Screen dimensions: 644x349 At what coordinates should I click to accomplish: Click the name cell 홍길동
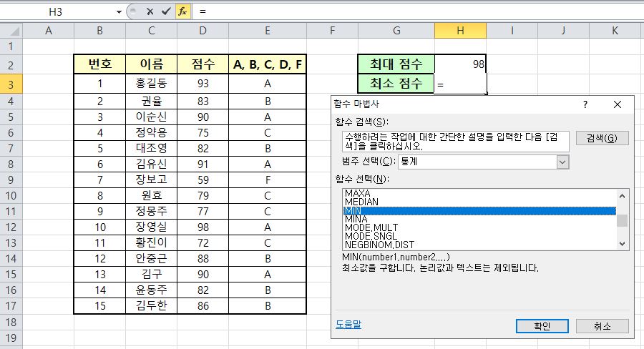coord(152,84)
